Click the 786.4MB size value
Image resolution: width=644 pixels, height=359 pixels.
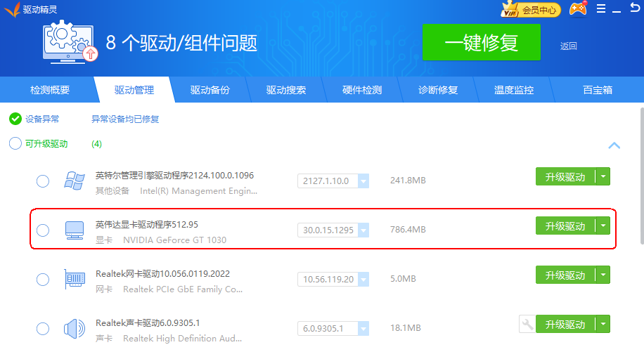point(408,229)
